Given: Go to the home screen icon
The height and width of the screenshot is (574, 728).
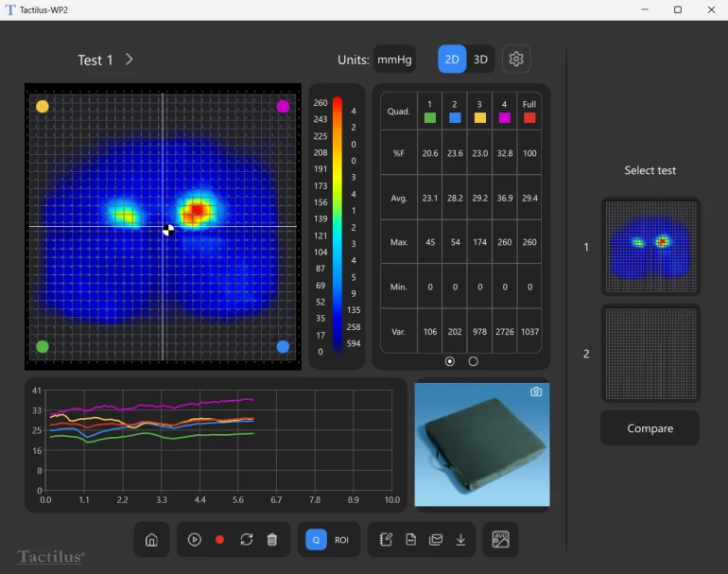Looking at the screenshot, I should click(x=151, y=540).
